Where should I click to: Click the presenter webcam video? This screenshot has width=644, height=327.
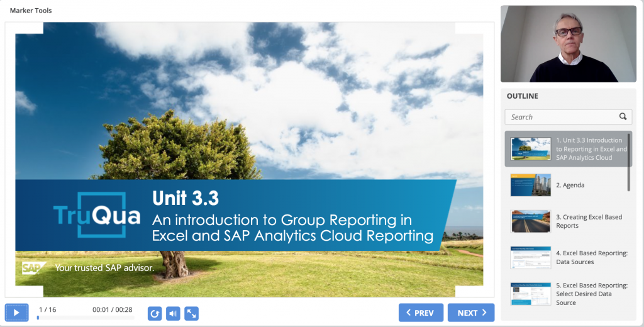pyautogui.click(x=568, y=44)
